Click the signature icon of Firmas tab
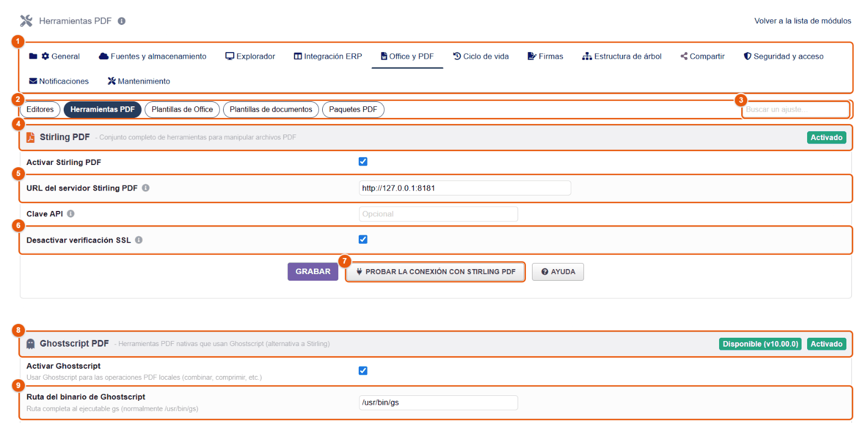 (x=532, y=56)
